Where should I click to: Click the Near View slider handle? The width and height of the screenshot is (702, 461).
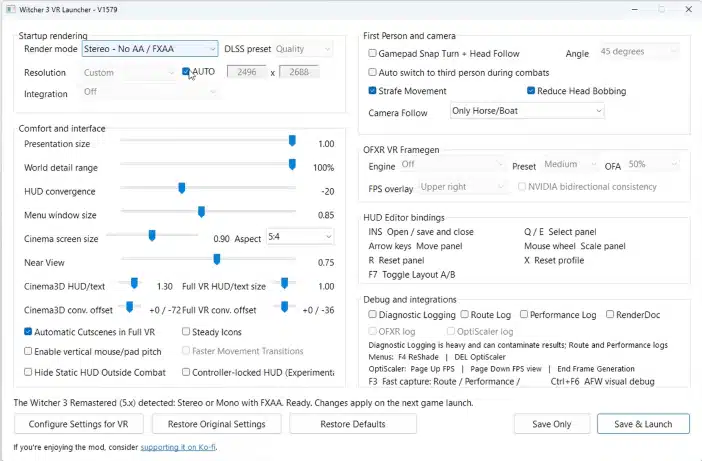click(x=217, y=259)
